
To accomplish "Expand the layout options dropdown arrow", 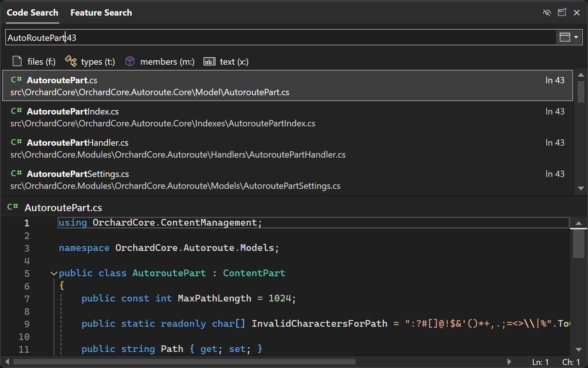I will coord(576,37).
